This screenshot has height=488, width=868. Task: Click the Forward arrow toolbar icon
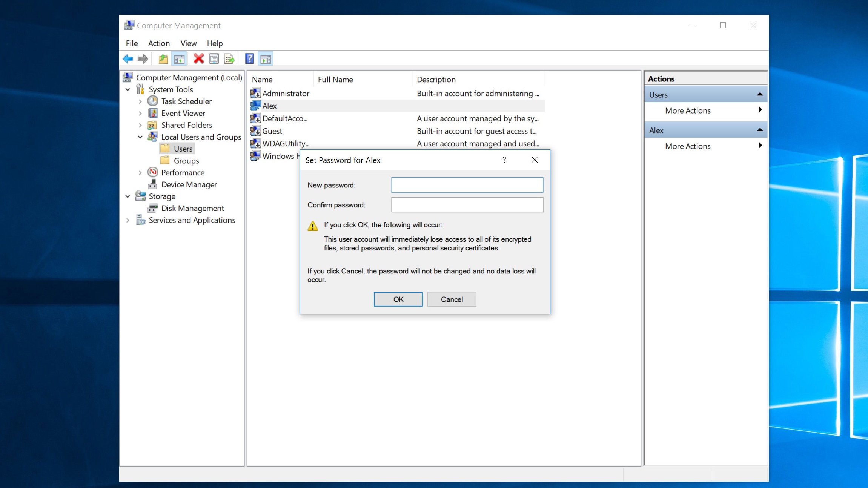tap(143, 59)
